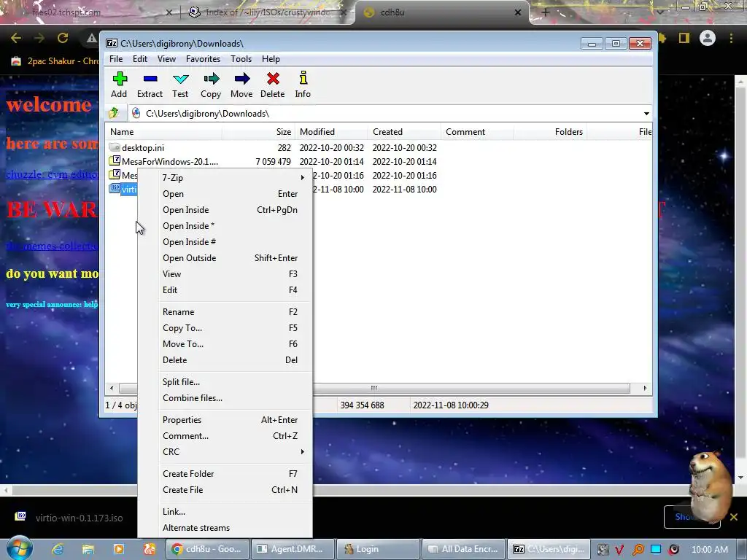The image size is (747, 560).
Task: Reload the Chrome page
Action: (63, 38)
